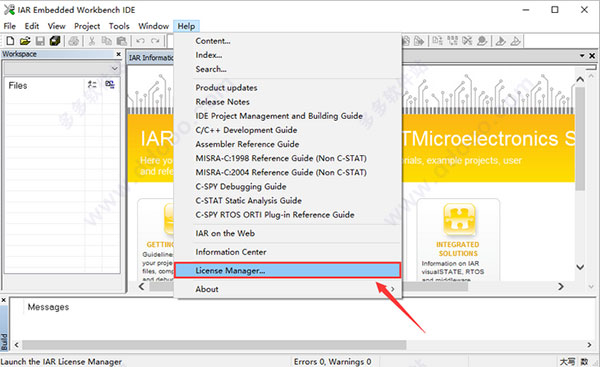The image size is (600, 367).
Task: Click the New Document toolbar icon
Action: (10, 41)
